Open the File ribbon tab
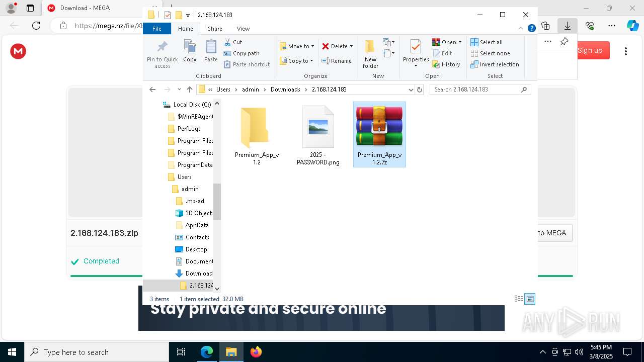644x362 pixels. click(157, 29)
